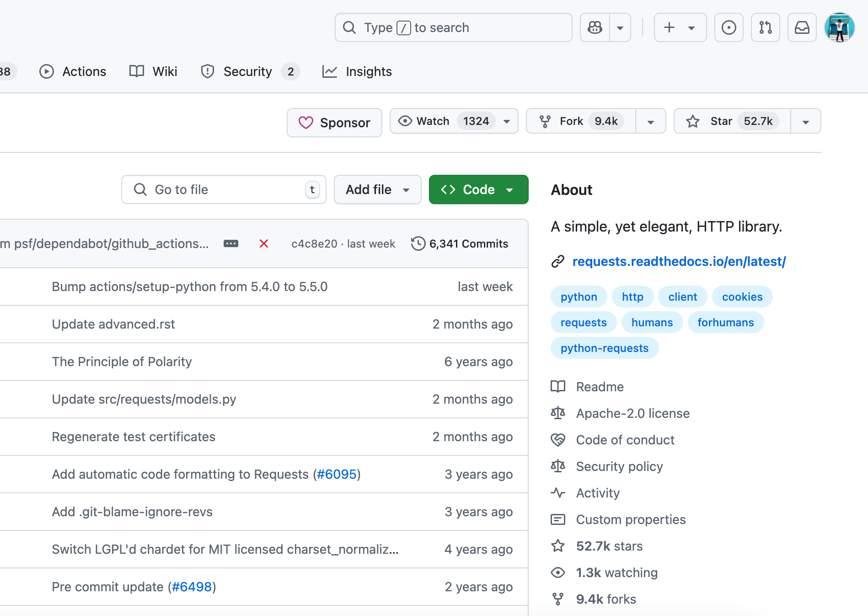
Task: Star the repository
Action: (732, 121)
